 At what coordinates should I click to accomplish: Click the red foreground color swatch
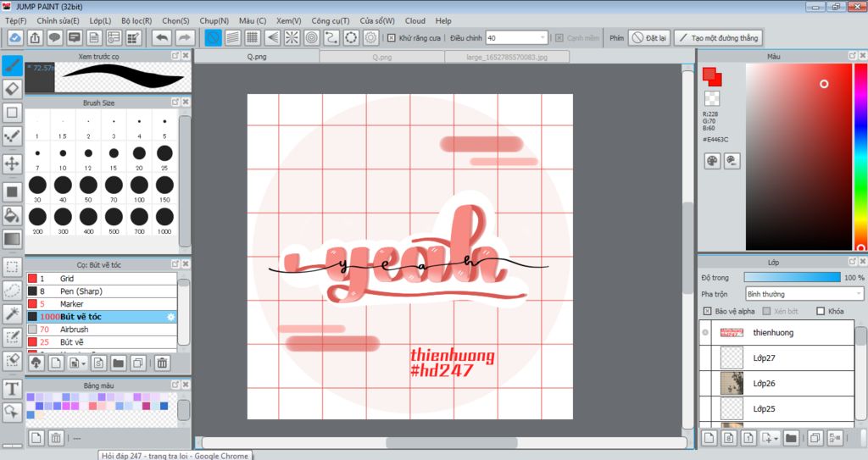[710, 75]
